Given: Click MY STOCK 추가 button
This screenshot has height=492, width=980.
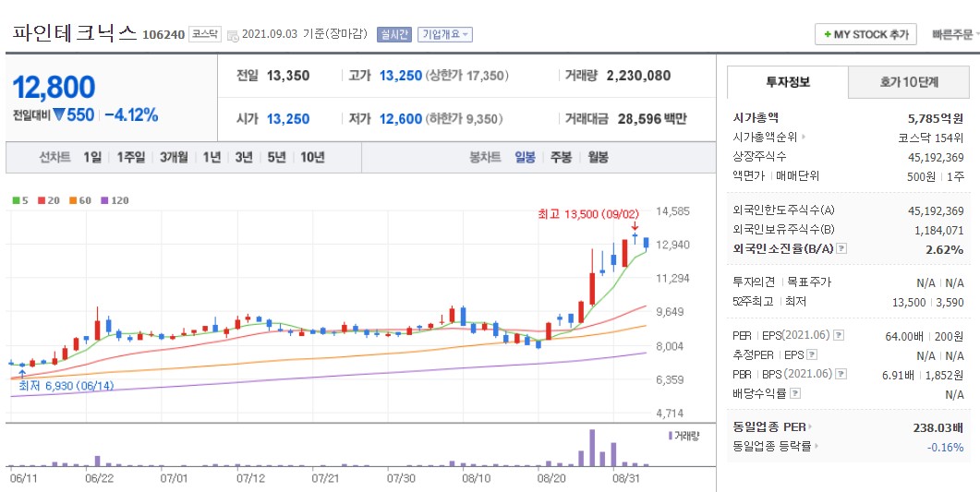Looking at the screenshot, I should point(865,34).
